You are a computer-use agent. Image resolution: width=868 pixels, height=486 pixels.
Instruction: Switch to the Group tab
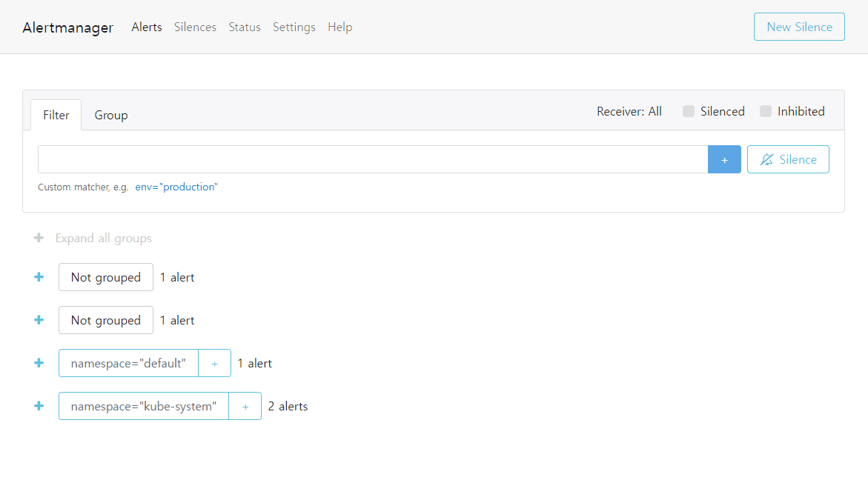coord(111,115)
